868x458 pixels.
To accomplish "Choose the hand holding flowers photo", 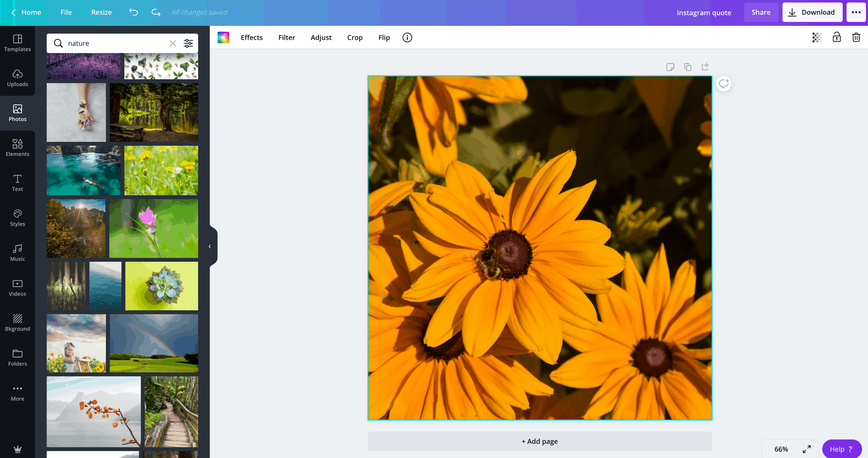I will tap(76, 112).
